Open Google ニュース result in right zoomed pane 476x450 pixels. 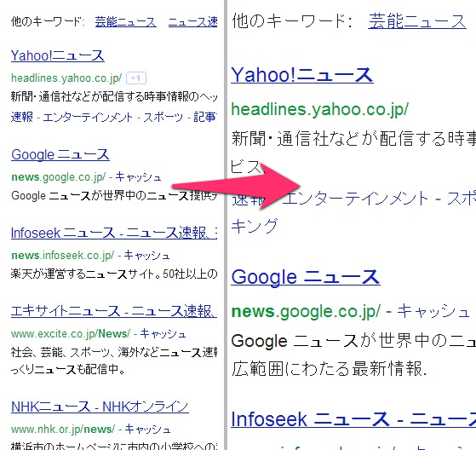coord(306,277)
